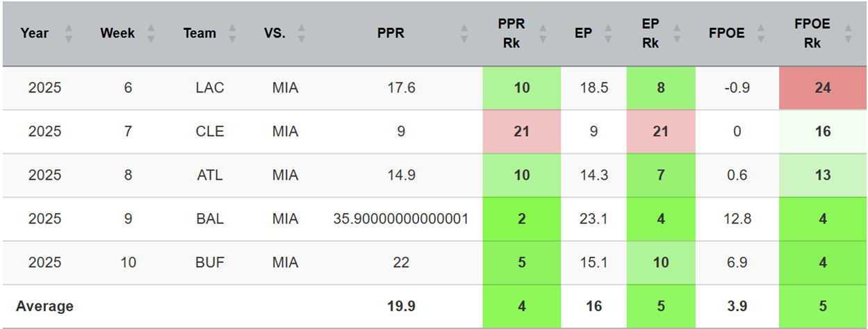This screenshot has height=329, width=868.
Task: Click sort arrows beside VS. header
Action: click(302, 33)
